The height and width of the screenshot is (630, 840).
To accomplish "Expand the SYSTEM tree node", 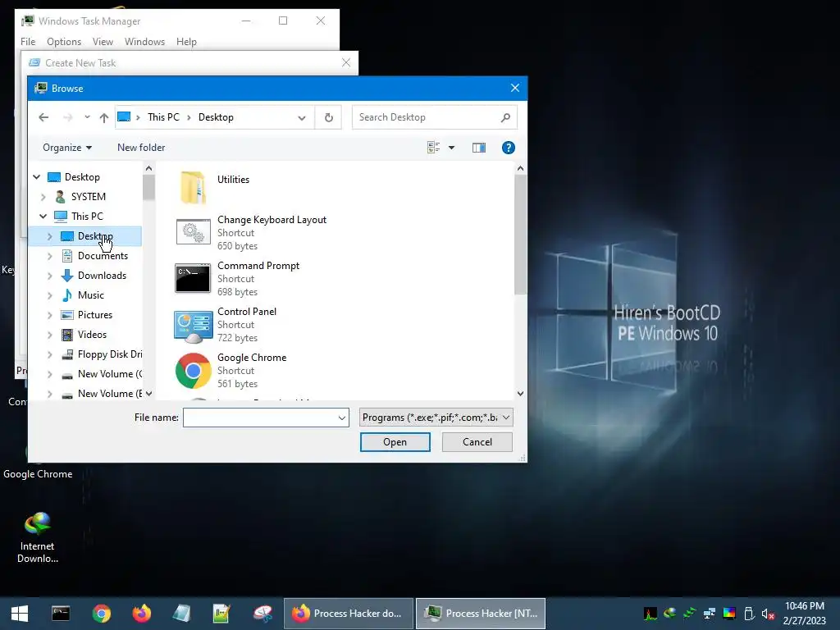I will [43, 197].
